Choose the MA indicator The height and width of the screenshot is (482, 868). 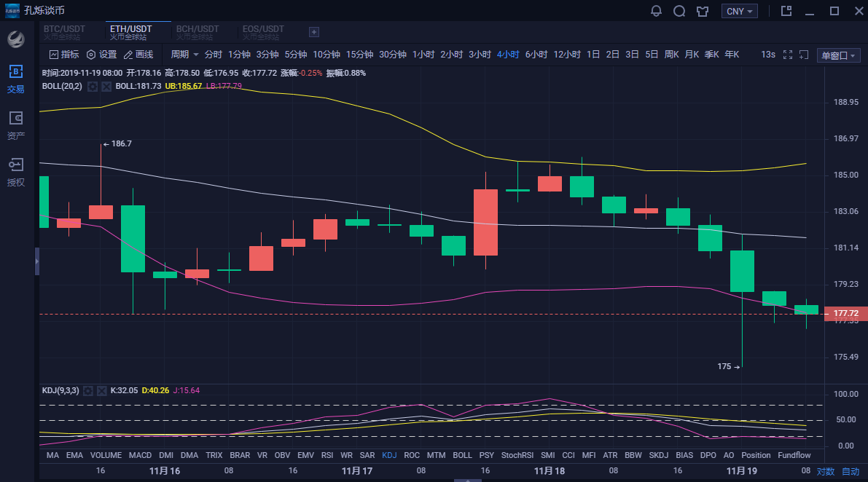pos(52,456)
